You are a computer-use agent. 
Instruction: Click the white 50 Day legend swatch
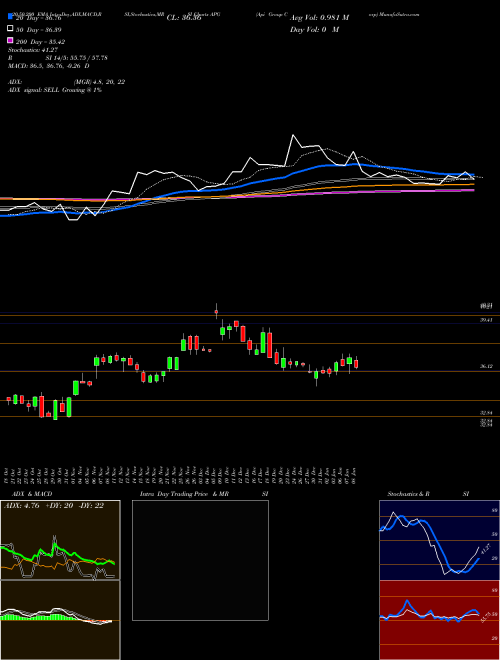point(10,29)
